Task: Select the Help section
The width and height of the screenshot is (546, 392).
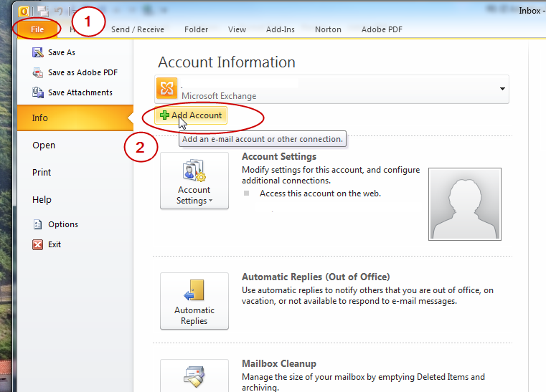Action: [42, 200]
